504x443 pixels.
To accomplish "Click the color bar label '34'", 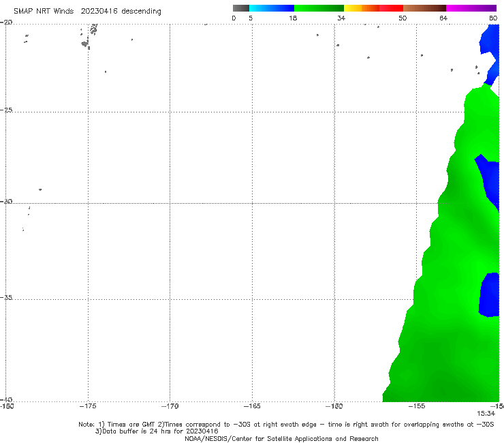I will (341, 18).
